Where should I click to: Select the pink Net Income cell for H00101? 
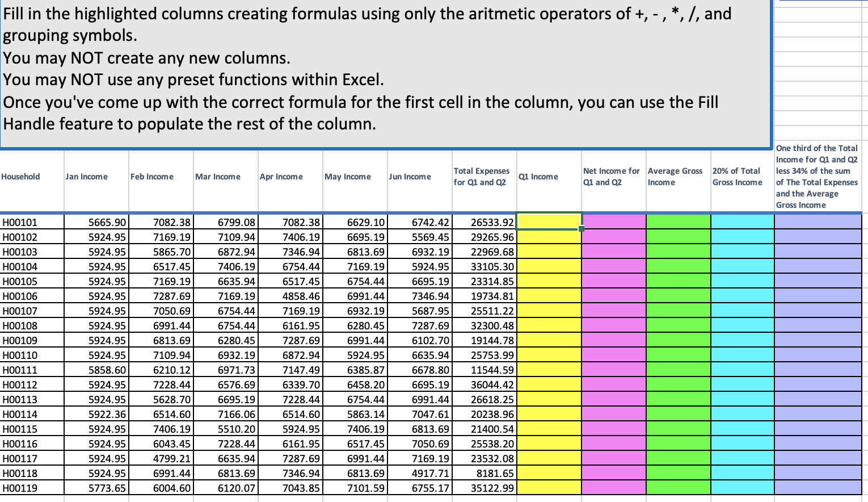point(613,222)
